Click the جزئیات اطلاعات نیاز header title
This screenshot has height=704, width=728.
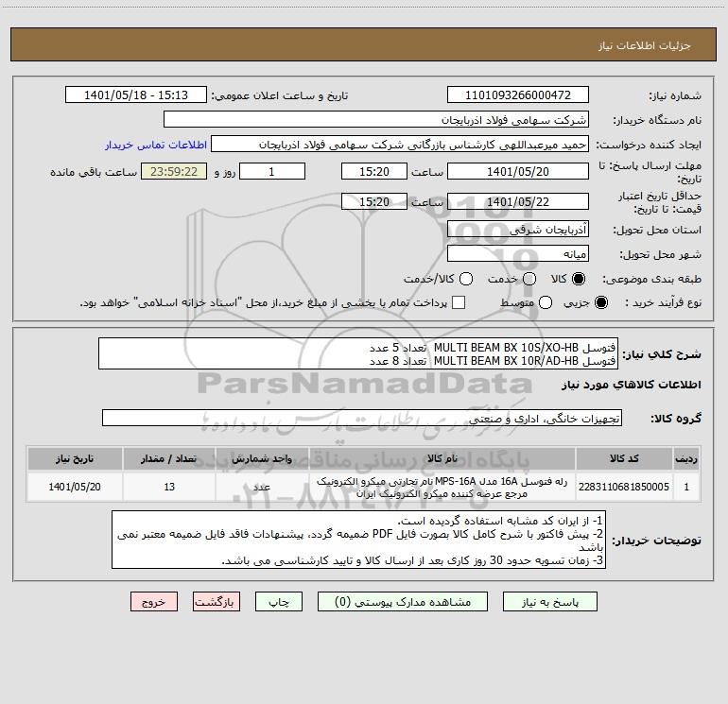pos(644,45)
